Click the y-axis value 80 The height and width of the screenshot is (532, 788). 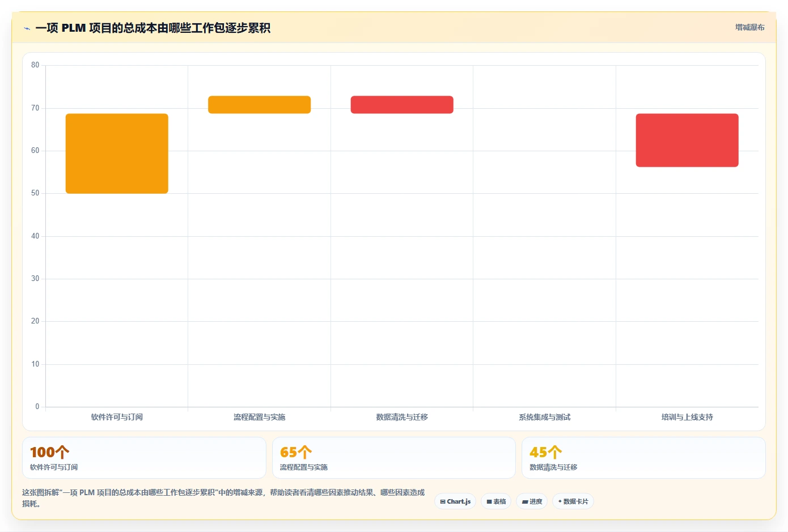pos(35,65)
